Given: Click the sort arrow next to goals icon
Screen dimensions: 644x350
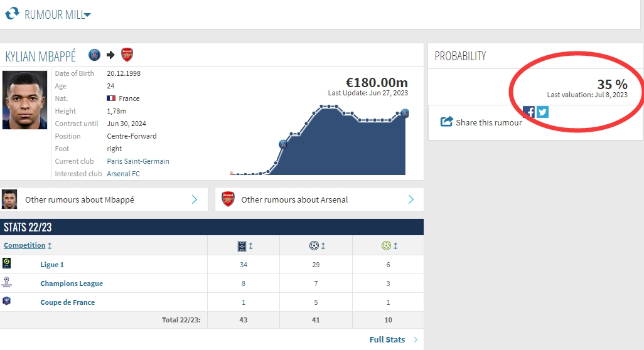Looking at the screenshot, I should tap(323, 246).
